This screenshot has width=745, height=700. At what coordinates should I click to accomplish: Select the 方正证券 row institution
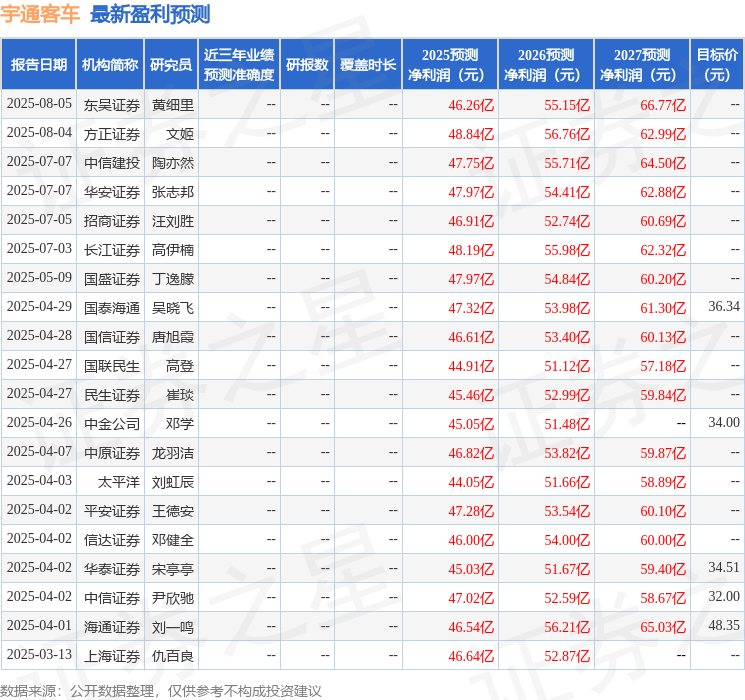coord(112,134)
